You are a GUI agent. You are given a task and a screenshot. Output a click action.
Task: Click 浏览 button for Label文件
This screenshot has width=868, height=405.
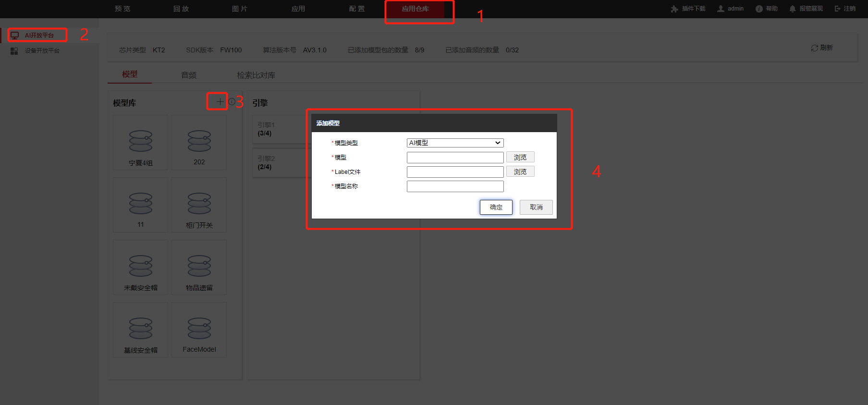pos(520,172)
